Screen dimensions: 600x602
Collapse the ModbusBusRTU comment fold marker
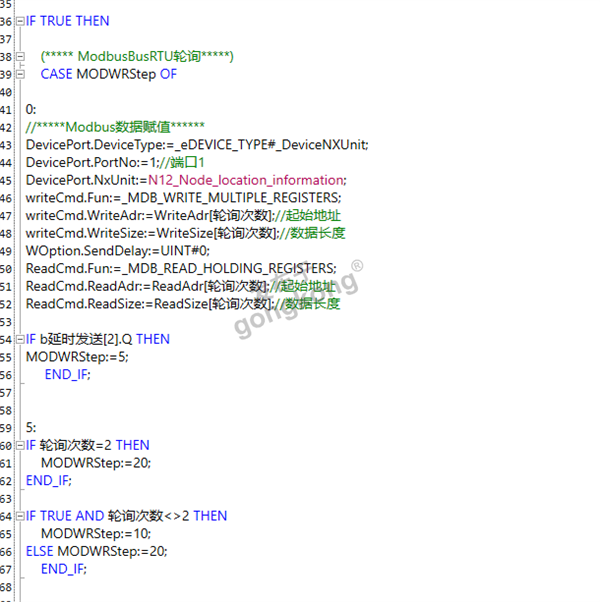(x=20, y=57)
